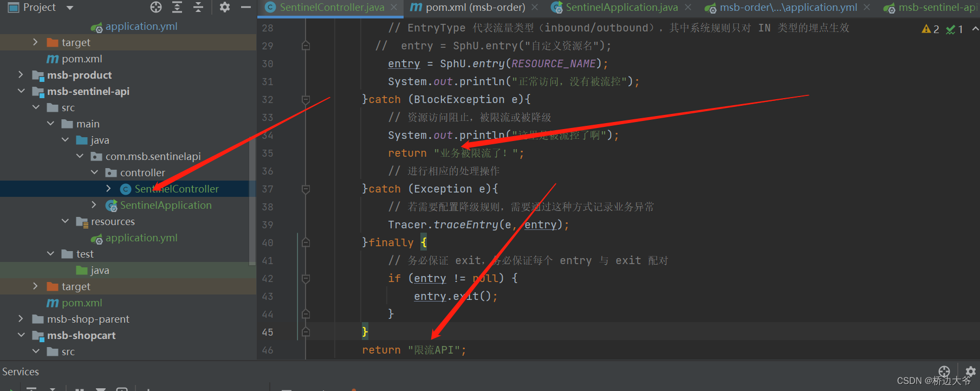Collapse the msb-sentinel-api module
This screenshot has height=391, width=980.
pyautogui.click(x=21, y=91)
